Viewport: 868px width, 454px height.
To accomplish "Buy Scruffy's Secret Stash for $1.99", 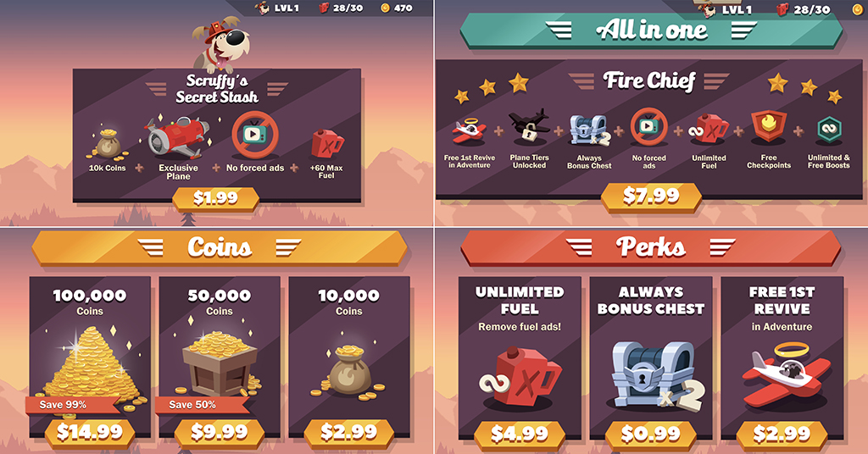I will click(216, 198).
